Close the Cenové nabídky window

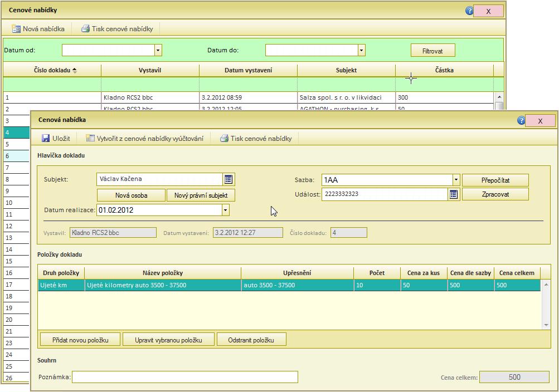click(x=488, y=11)
